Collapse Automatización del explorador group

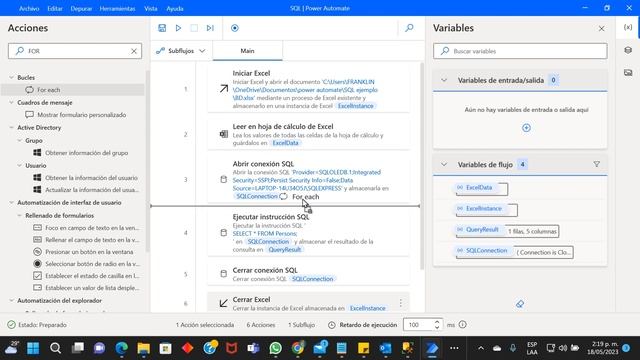click(11, 300)
